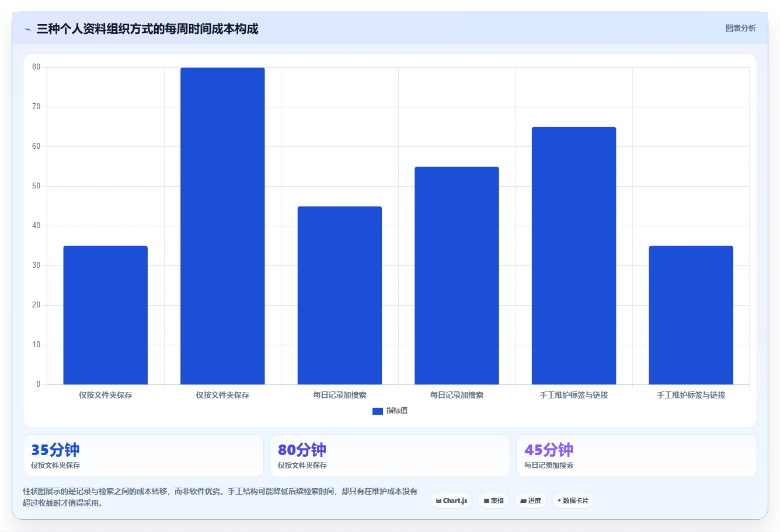Click the description paragraph starting with 柱状图展示的是
Image resolution: width=780 pixels, height=532 pixels.
point(221,497)
